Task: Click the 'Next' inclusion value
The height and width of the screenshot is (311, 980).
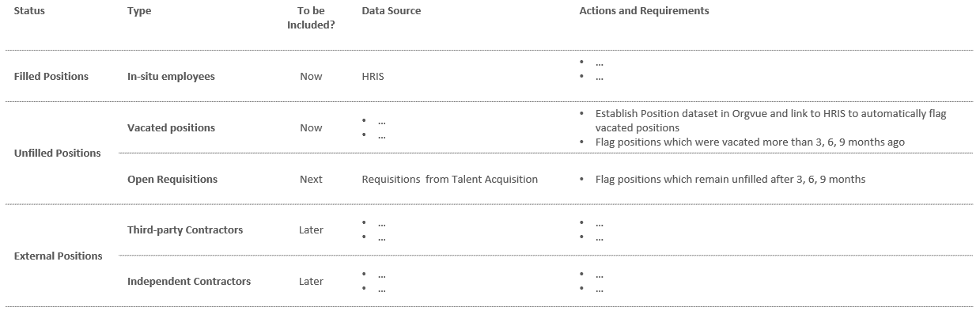Action: tap(311, 179)
